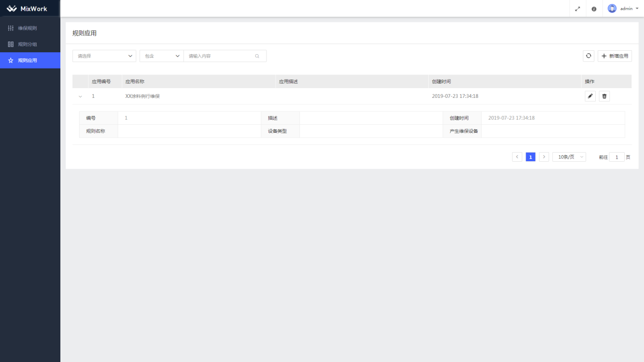Viewport: 644px width, 362px height.
Task: Edit the XX涂料例行维保 row
Action: click(x=590, y=96)
